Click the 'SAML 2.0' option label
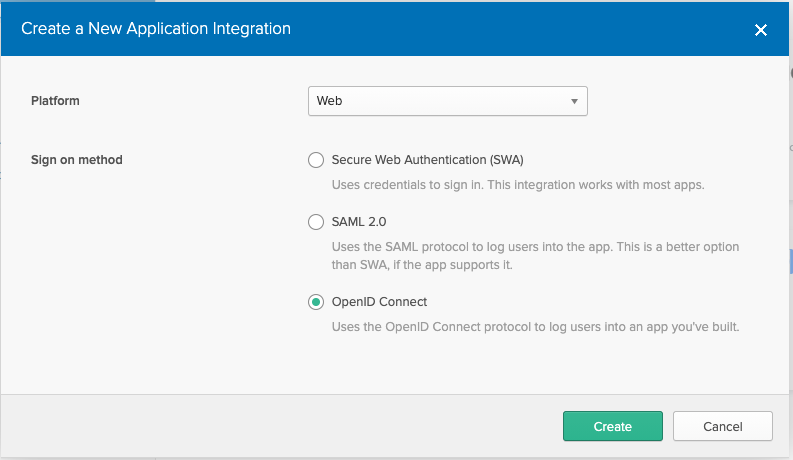The width and height of the screenshot is (793, 460). click(x=358, y=222)
